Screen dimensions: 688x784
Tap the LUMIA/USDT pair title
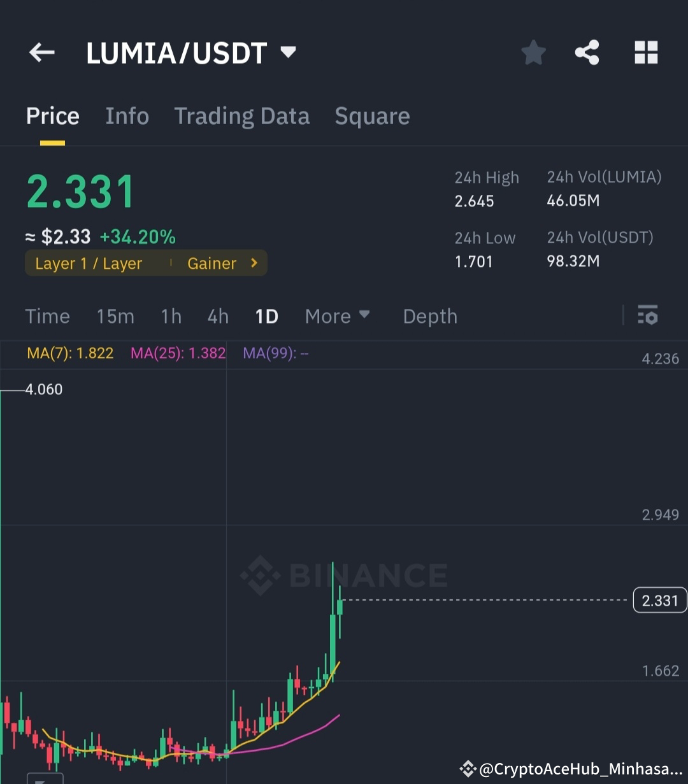pyautogui.click(x=176, y=53)
